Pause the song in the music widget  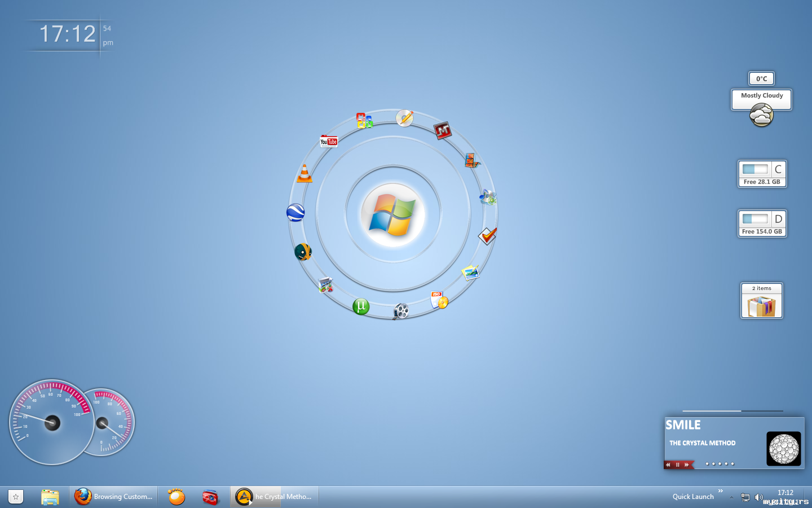[x=677, y=465]
